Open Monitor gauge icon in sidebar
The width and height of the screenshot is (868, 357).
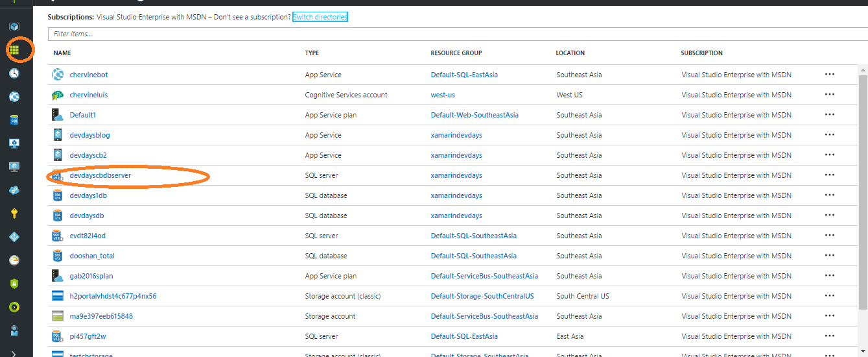coord(14,260)
